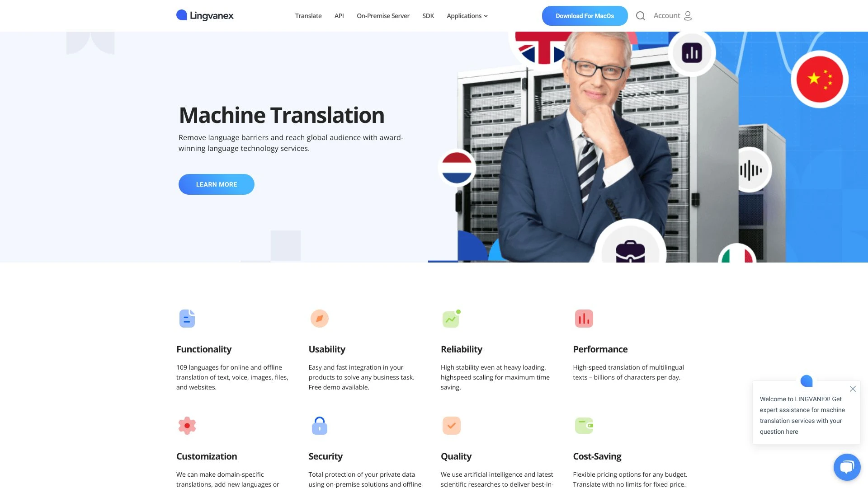Click the Quality checkmark icon
The height and width of the screenshot is (488, 868).
[451, 426]
